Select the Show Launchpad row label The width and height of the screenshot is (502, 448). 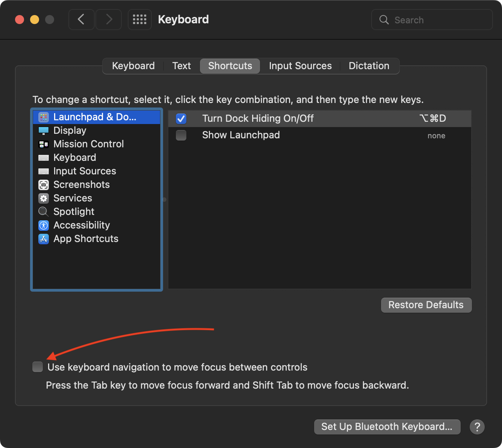(x=241, y=135)
